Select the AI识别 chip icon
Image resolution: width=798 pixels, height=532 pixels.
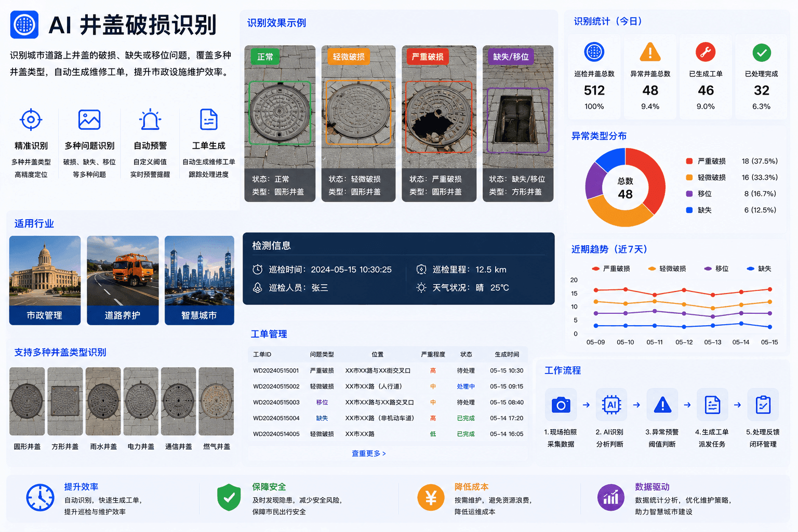[611, 405]
